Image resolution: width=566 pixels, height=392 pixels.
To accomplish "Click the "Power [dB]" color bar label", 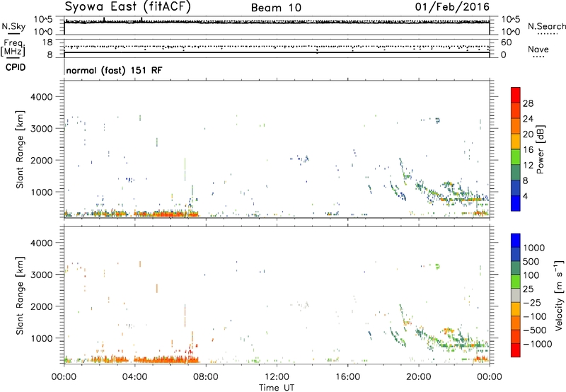I will pos(540,149).
